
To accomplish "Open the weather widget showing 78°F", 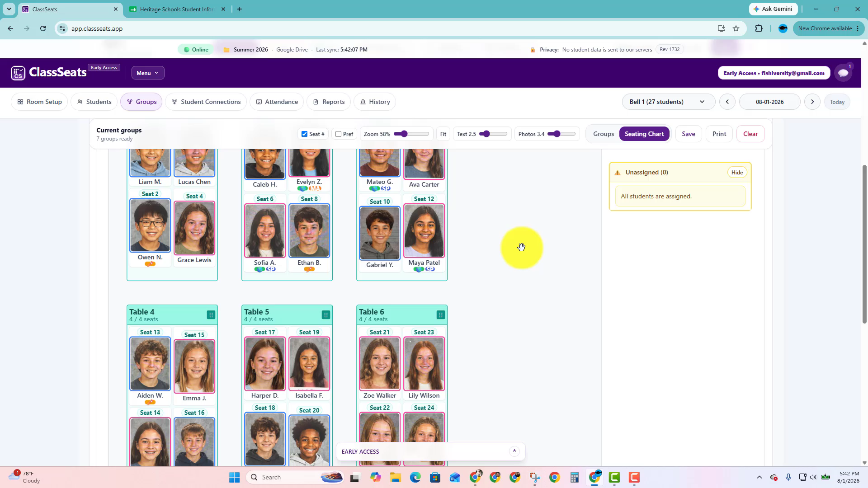I will (25, 477).
